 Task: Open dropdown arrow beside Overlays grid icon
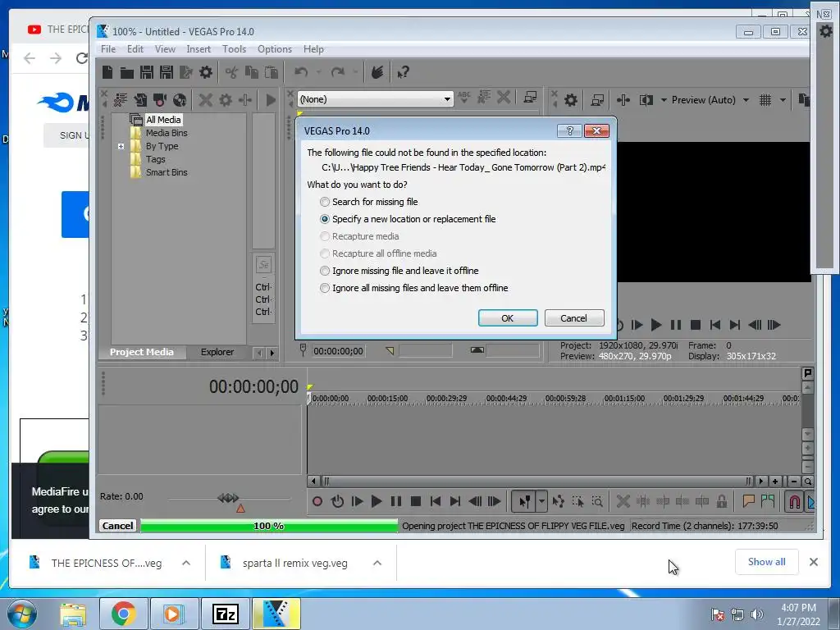pyautogui.click(x=783, y=100)
